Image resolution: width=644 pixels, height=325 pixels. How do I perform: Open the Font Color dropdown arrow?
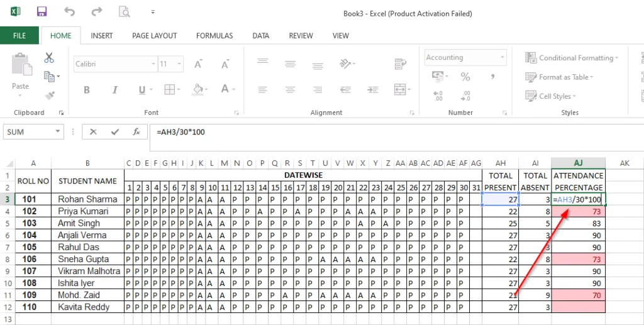point(234,89)
